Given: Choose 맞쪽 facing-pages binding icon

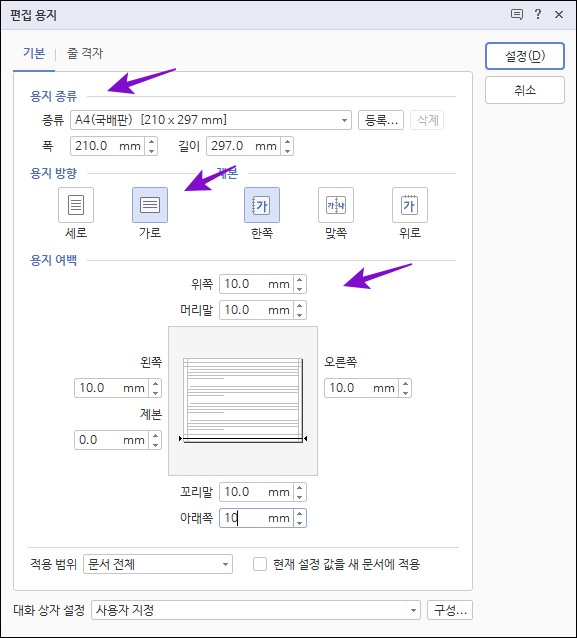Looking at the screenshot, I should 336,205.
